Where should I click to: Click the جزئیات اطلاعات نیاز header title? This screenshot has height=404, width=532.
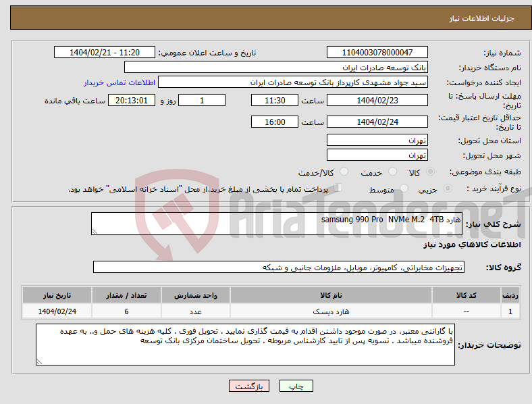482,18
